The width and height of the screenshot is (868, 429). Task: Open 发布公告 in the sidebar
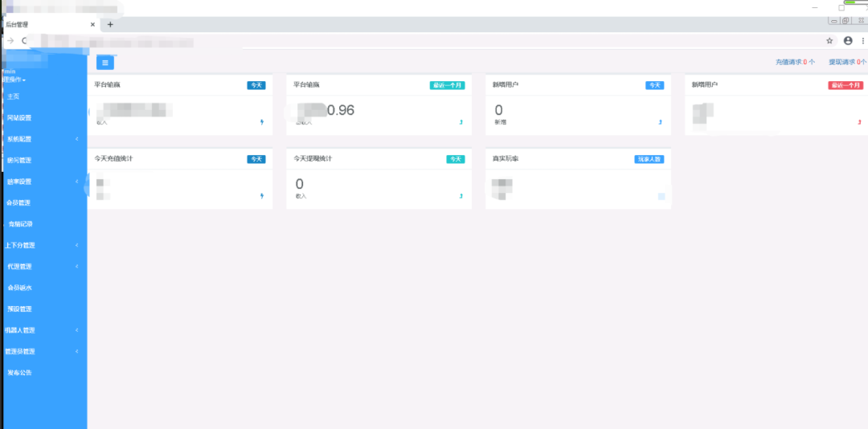coord(19,373)
